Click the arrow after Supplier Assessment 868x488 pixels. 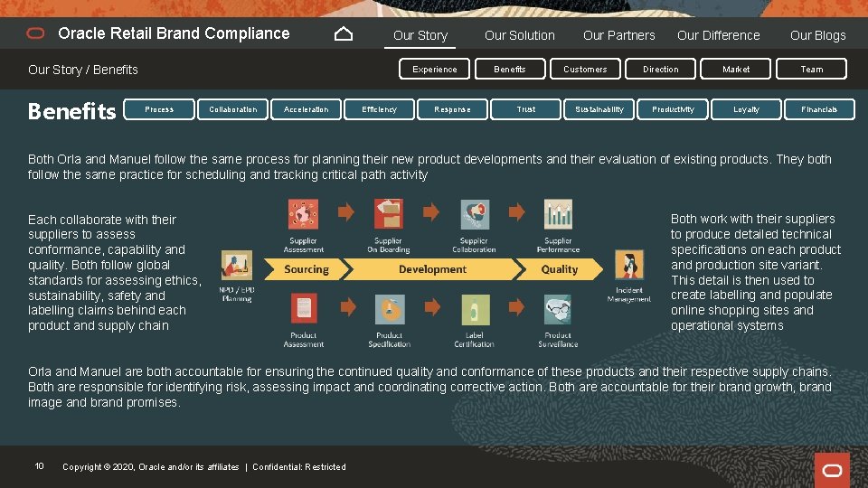pos(346,211)
